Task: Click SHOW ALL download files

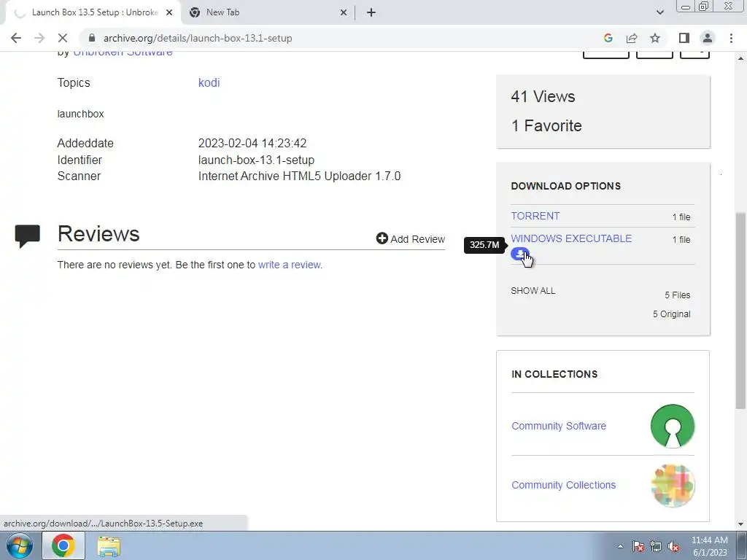Action: (x=533, y=290)
